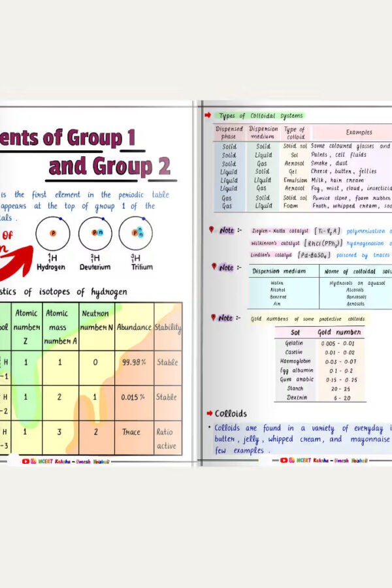The height and width of the screenshot is (588, 392).
Task: Click the 'Types of Colloidal systems' heading
Action: pyautogui.click(x=261, y=116)
